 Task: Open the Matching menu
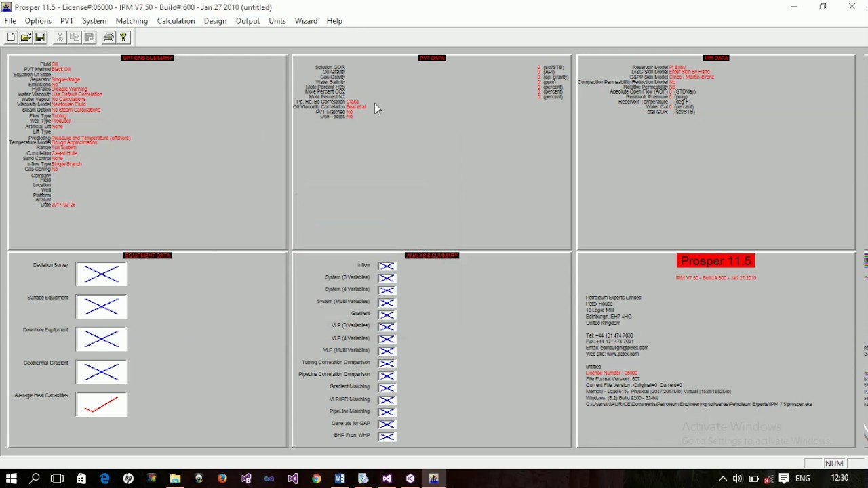pyautogui.click(x=132, y=21)
